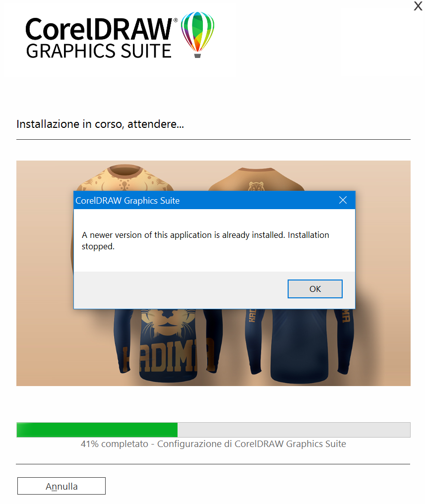The image size is (425, 504).
Task: Click the whiskered lion face on the left shirt
Action: coord(167,322)
